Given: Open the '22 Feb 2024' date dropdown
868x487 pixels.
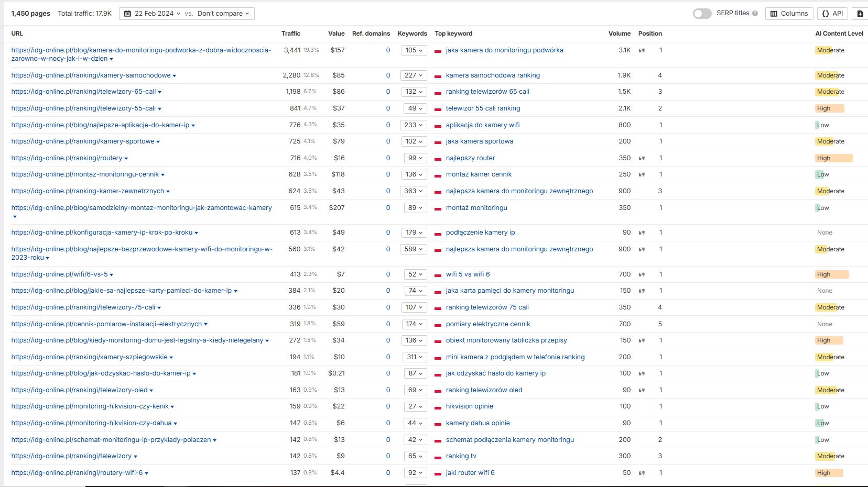Looking at the screenshot, I should tap(155, 13).
